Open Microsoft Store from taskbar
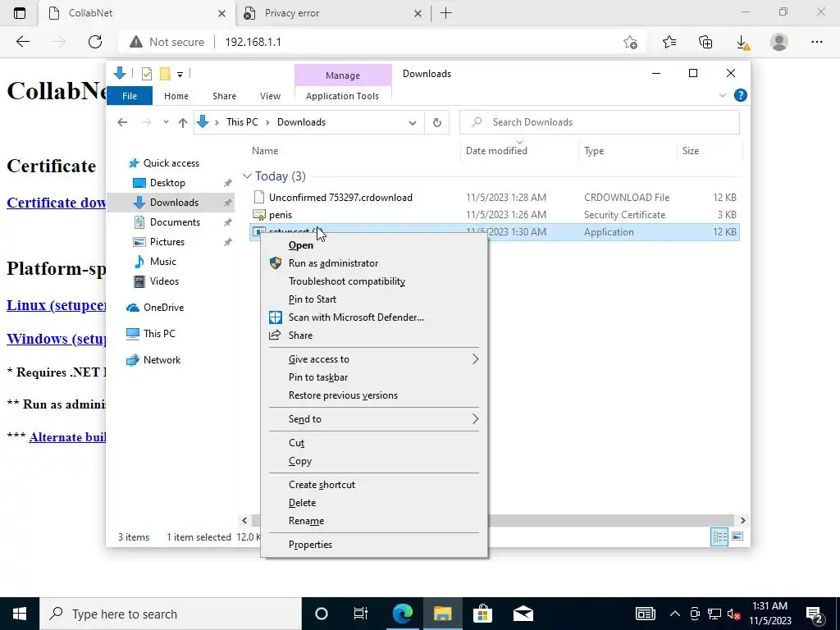Screen dimensions: 840x630 click(482, 614)
